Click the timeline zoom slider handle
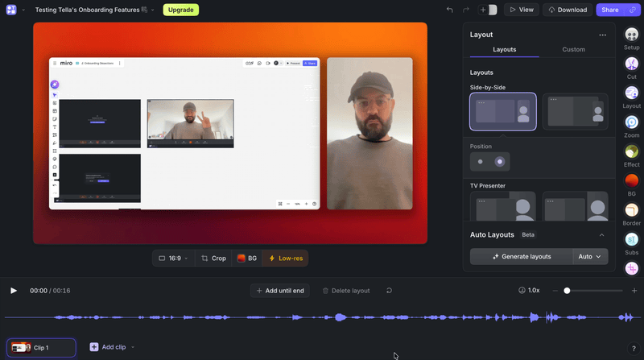 coord(567,291)
